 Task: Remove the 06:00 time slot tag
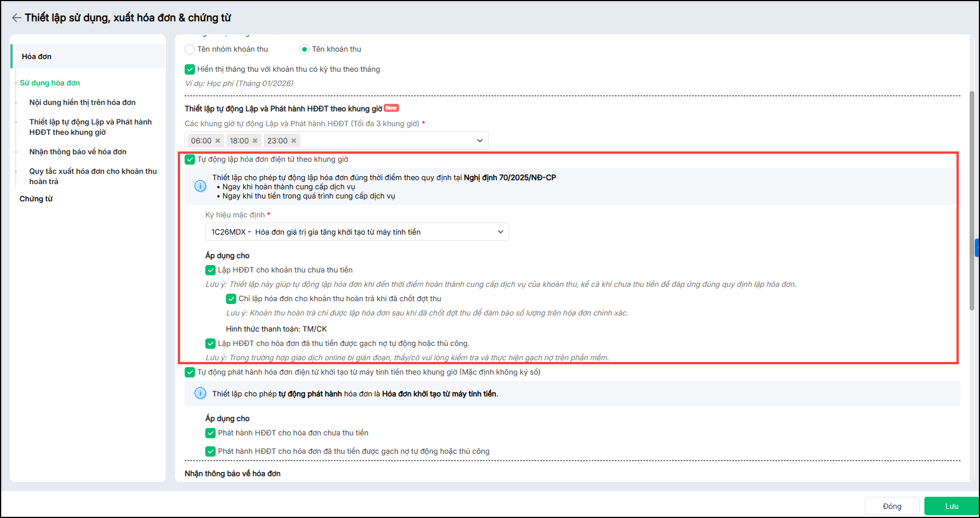[218, 141]
